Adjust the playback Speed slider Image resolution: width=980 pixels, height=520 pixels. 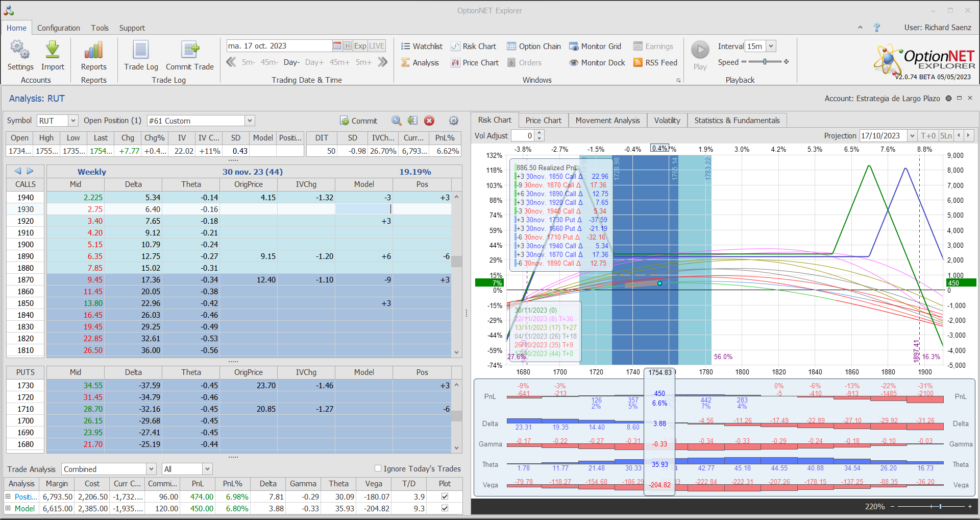[765, 62]
